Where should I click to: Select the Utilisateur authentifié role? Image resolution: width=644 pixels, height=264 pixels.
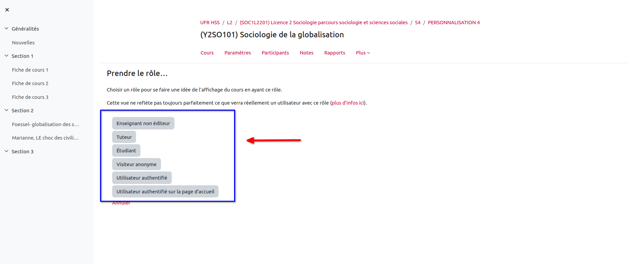coord(142,178)
